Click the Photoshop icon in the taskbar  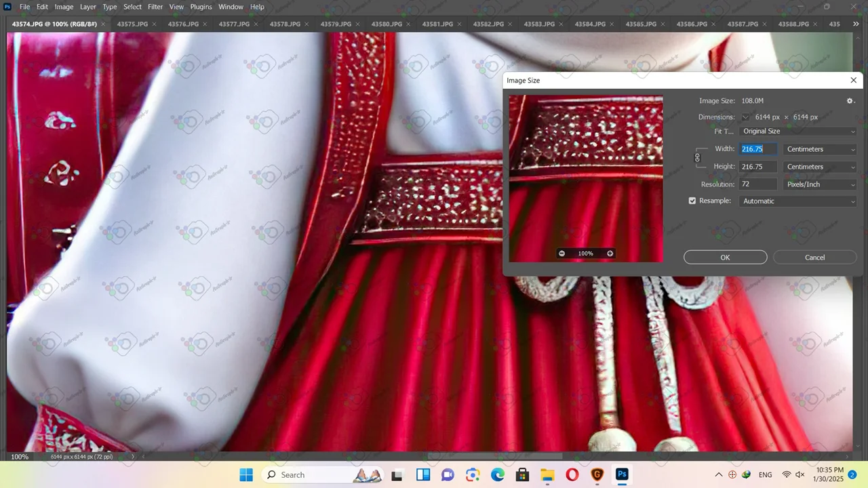[x=622, y=474]
